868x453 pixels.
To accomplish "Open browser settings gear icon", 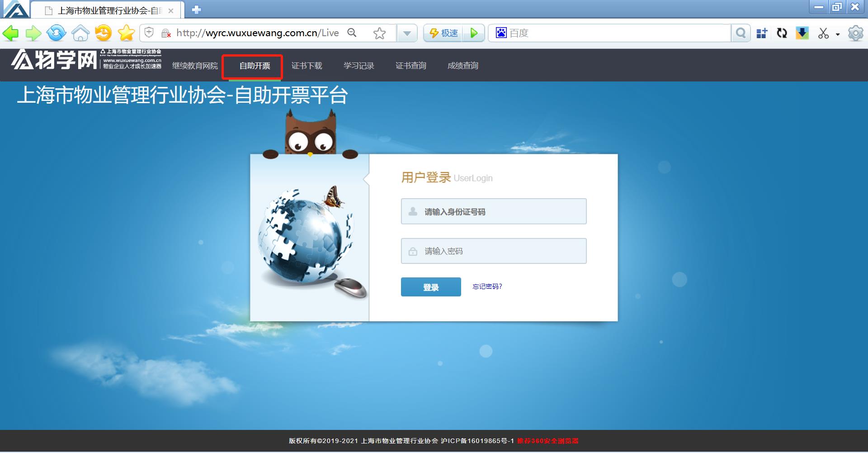I will (855, 33).
